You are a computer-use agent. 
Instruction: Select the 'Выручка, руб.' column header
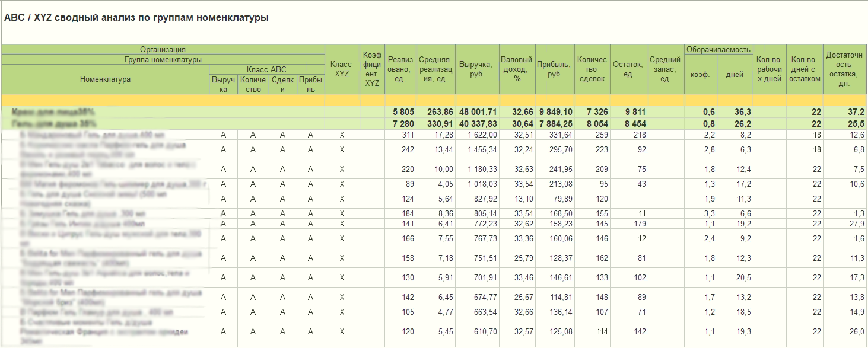(x=477, y=69)
